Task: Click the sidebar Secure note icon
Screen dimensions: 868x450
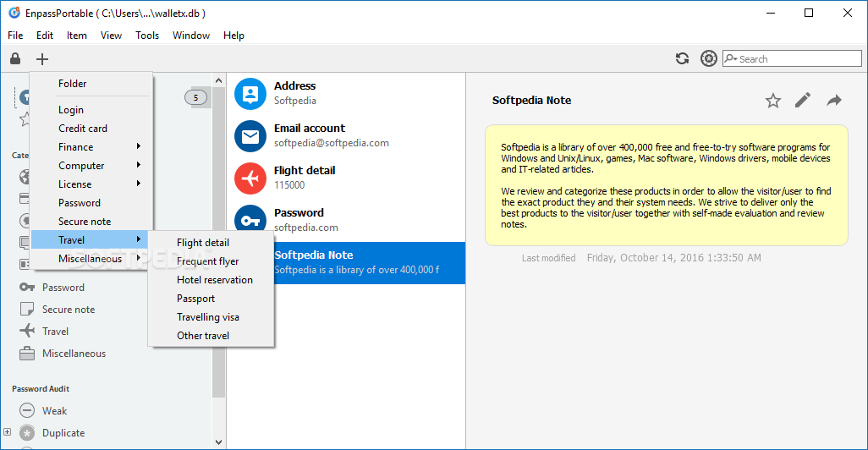Action: point(26,309)
